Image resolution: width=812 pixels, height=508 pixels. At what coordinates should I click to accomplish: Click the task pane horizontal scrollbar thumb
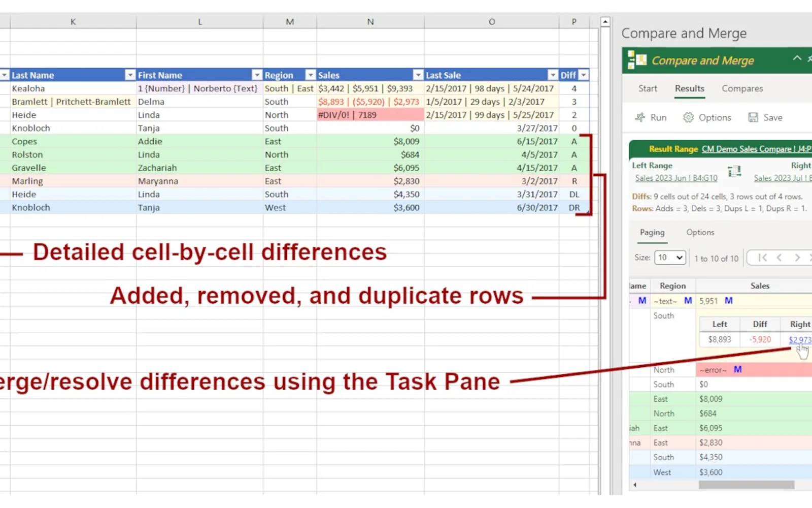[746, 485]
